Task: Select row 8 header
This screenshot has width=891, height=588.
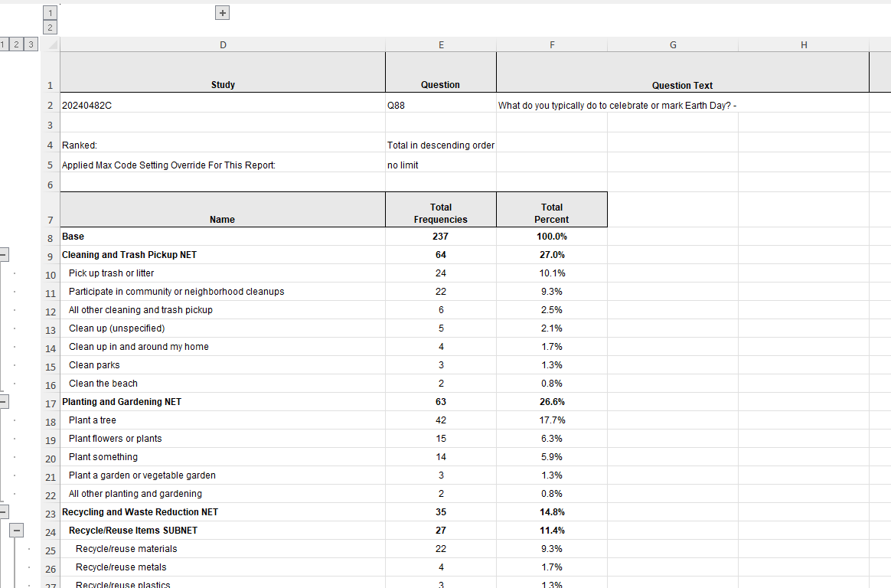Action: coord(51,237)
